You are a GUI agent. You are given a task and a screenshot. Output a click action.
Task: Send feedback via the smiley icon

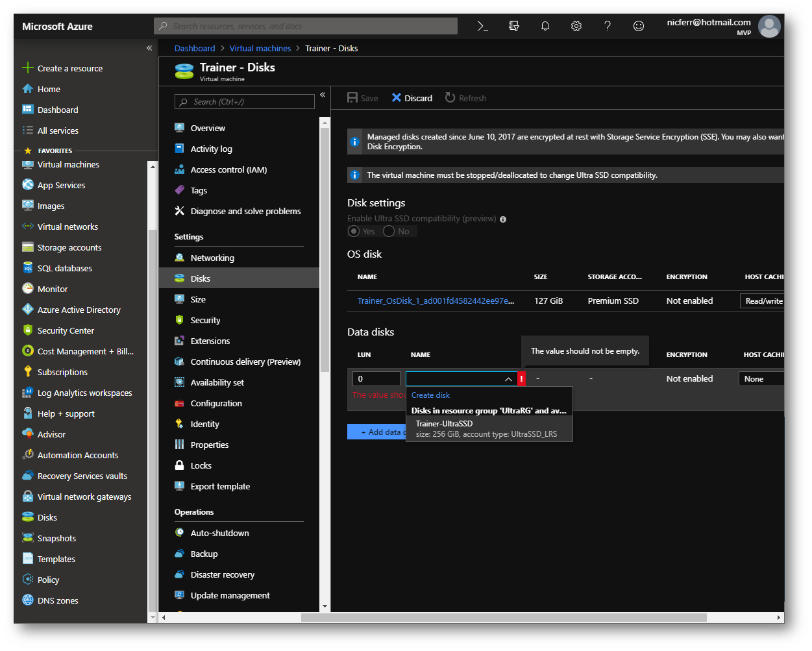coord(639,26)
